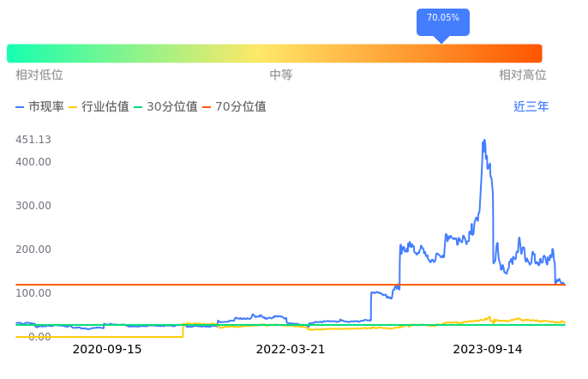The height and width of the screenshot is (379, 588).
Task: Click the 2020-09-15 date on the x-axis
Action: [107, 350]
